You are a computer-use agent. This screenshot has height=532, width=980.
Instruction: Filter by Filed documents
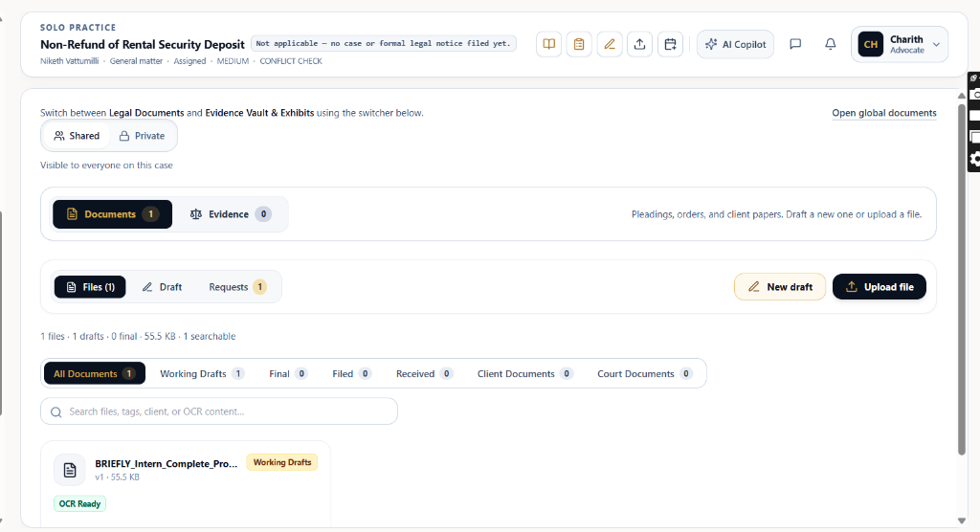[x=351, y=373]
